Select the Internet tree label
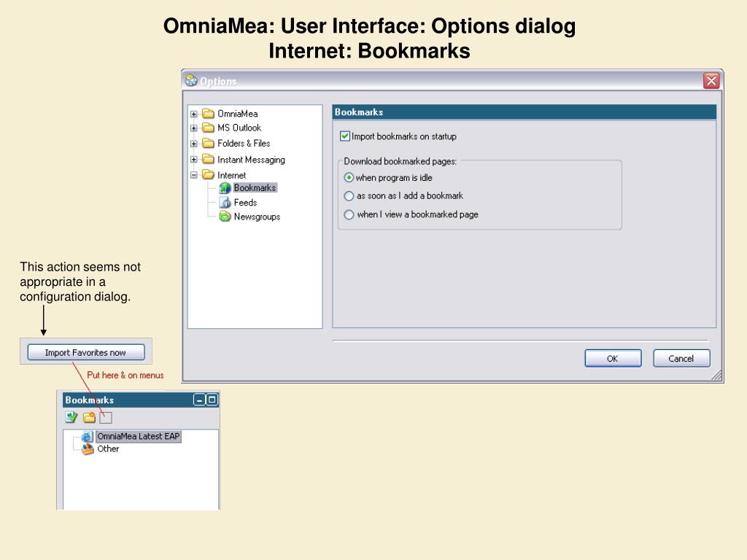The image size is (747, 560). tap(231, 175)
